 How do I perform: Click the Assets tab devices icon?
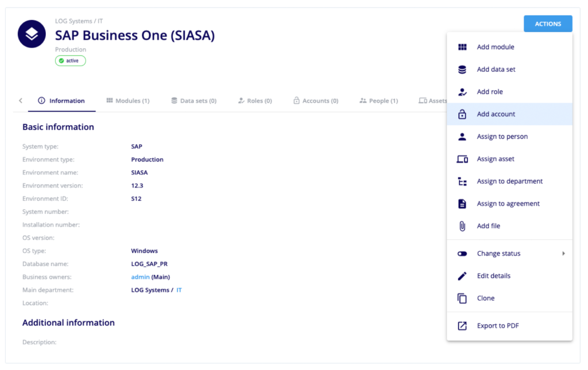point(423,100)
